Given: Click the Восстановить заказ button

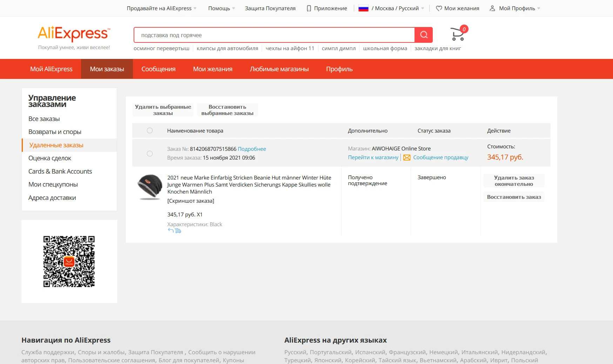Looking at the screenshot, I should click(514, 197).
